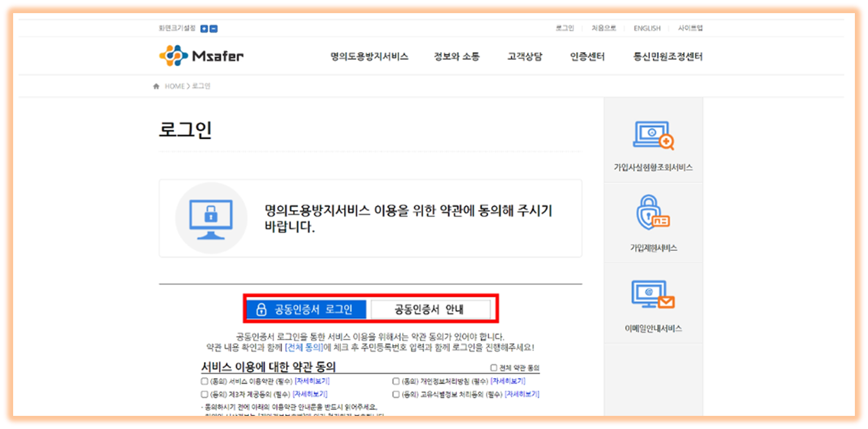Click the 로그인 link in the top bar

[x=565, y=28]
